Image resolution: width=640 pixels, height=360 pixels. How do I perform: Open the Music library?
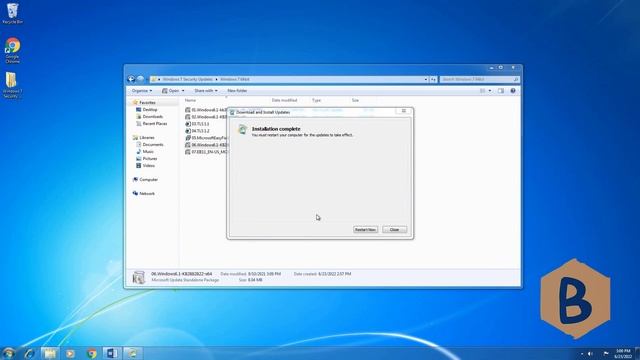(x=148, y=151)
